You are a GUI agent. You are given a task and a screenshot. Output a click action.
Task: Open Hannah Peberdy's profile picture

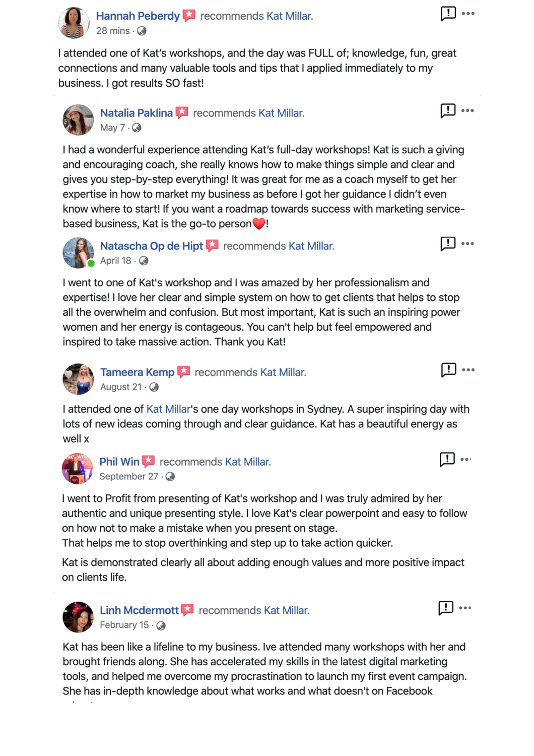click(x=74, y=23)
